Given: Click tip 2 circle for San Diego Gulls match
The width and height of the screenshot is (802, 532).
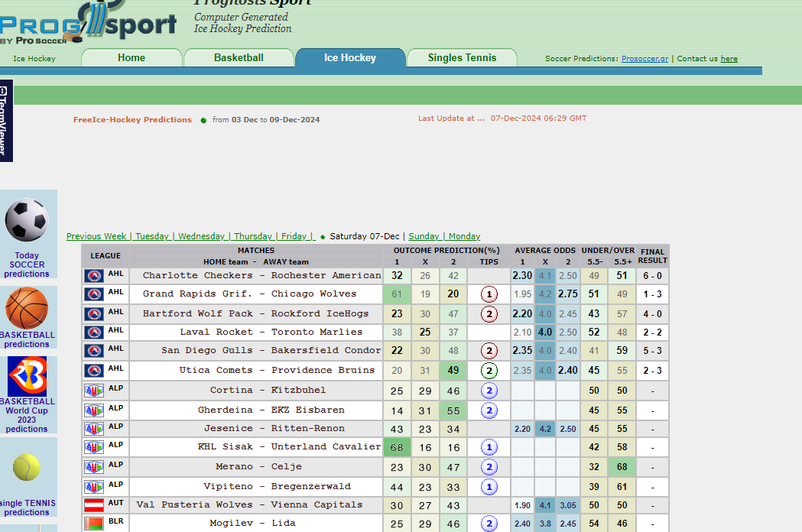Looking at the screenshot, I should click(489, 350).
